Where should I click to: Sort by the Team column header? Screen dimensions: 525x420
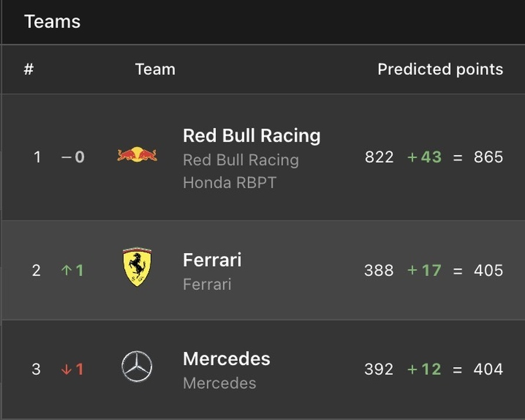[155, 70]
